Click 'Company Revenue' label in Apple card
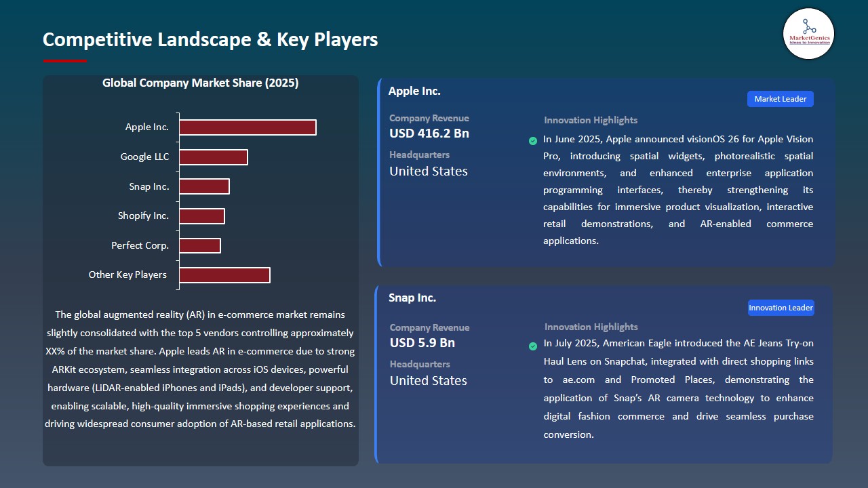This screenshot has height=488, width=868. (429, 118)
